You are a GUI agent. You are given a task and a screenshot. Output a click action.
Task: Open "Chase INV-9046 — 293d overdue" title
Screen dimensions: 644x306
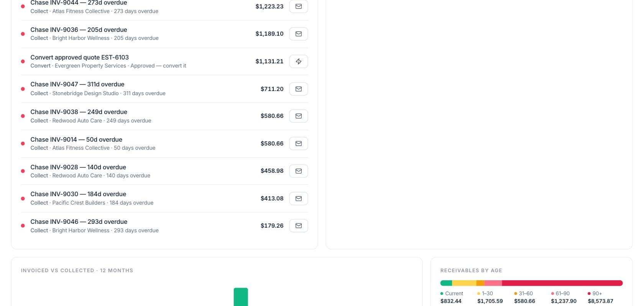coord(79,222)
